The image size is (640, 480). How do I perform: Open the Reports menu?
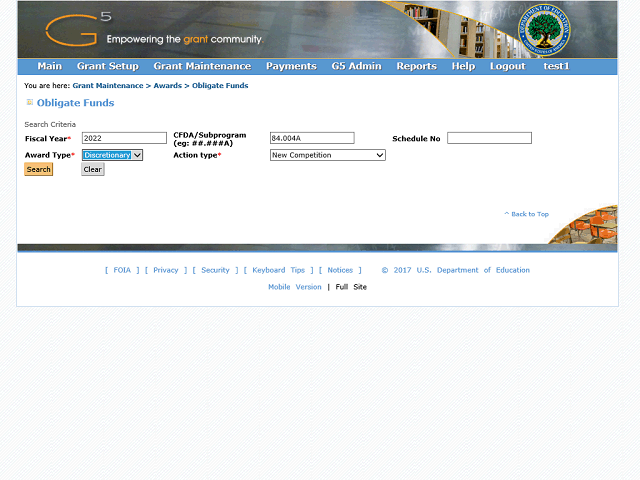[x=417, y=66]
